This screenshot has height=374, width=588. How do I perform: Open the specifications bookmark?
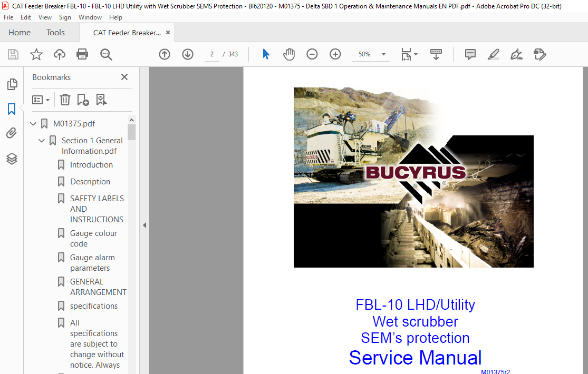(94, 306)
